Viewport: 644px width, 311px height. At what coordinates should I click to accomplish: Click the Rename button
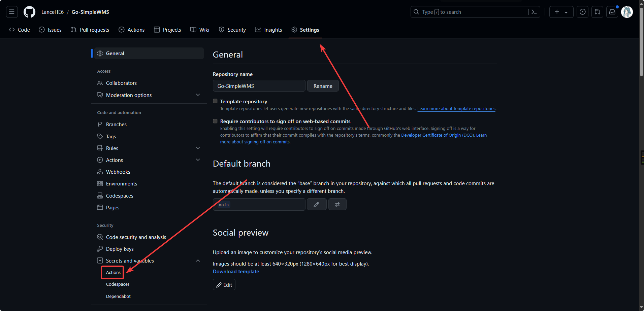coord(323,86)
